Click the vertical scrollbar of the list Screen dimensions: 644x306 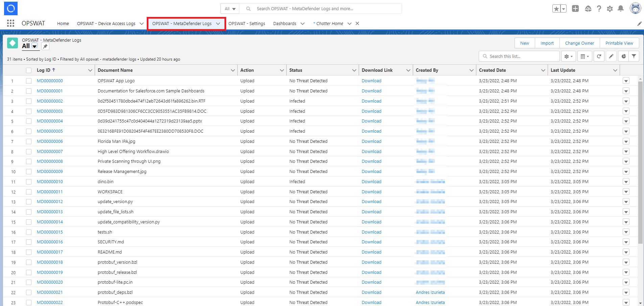[640, 162]
